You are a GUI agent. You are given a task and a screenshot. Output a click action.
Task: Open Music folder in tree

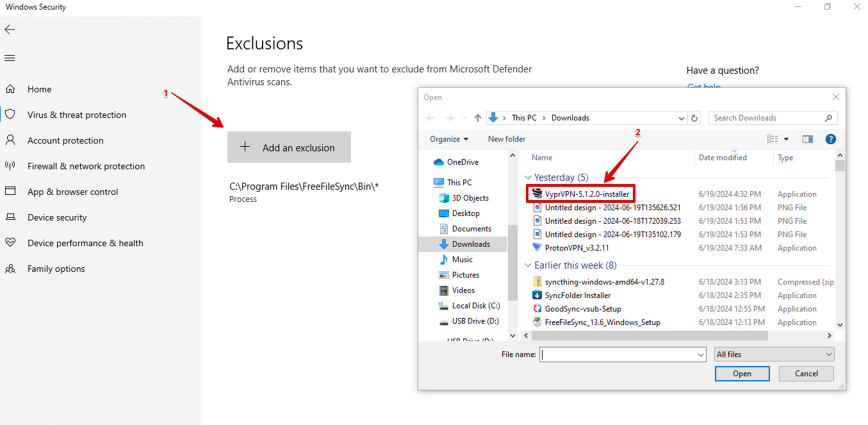coord(456,260)
